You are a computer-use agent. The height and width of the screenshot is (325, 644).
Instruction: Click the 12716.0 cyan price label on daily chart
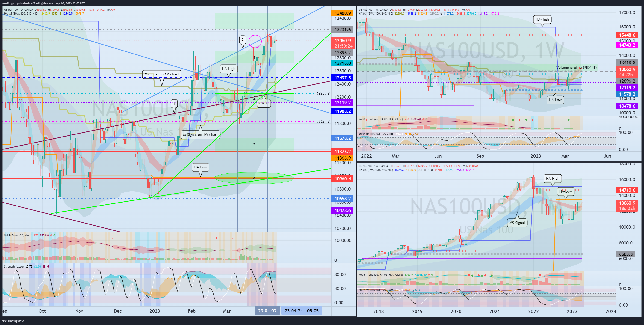pos(342,63)
